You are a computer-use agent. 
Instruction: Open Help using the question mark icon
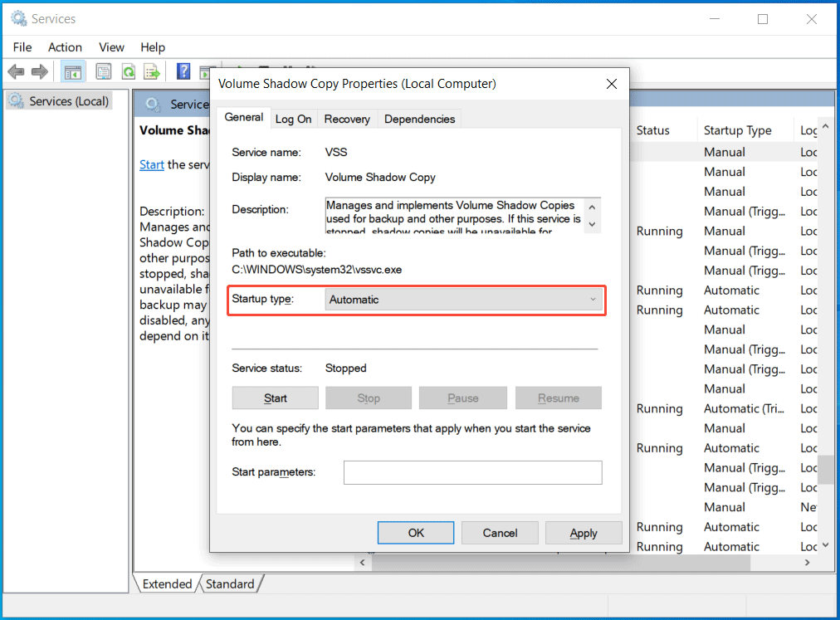pos(183,71)
